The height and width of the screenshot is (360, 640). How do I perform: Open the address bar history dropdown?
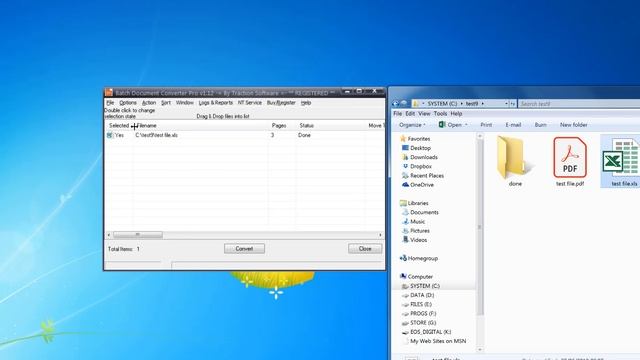(x=506, y=104)
